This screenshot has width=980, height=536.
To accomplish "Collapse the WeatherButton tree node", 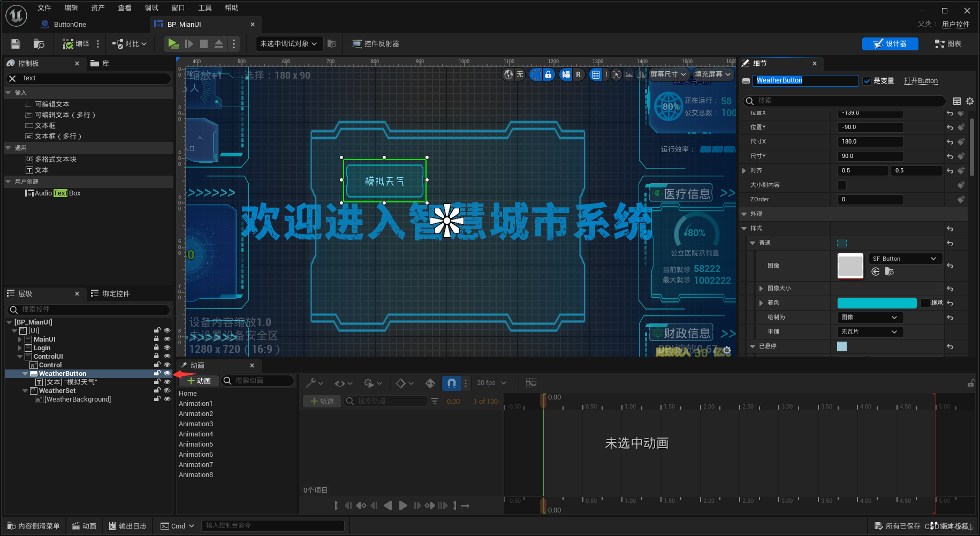I will coord(25,374).
